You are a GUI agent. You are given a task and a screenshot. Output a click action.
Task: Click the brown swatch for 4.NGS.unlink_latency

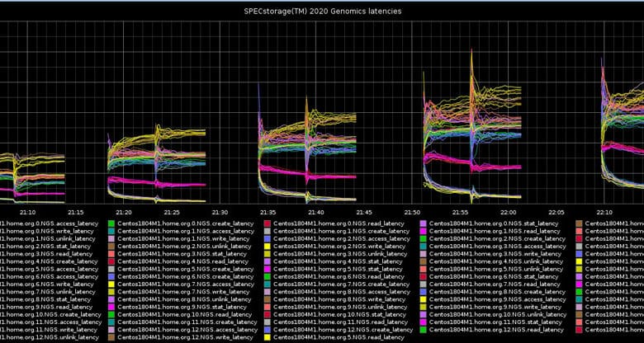pos(424,261)
